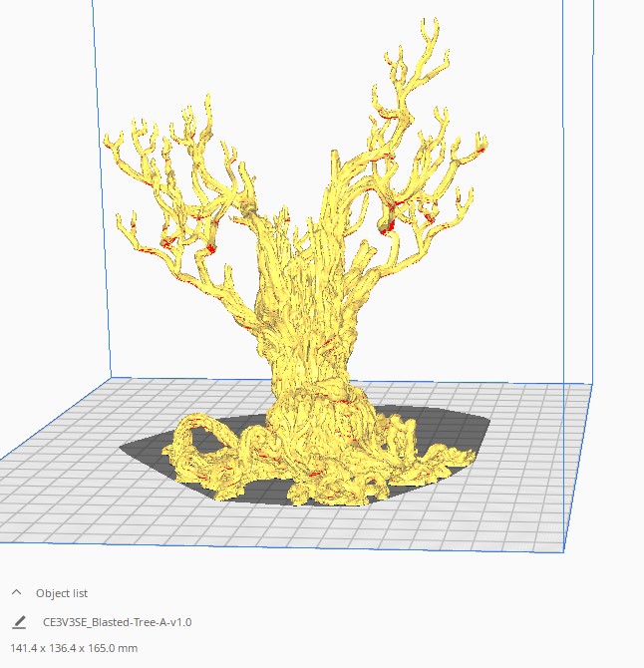Screen dimensions: 644x668
Task: Click the 141.4 x 136.4 x 165.0 mm dimensions
Action: pyautogui.click(x=74, y=648)
